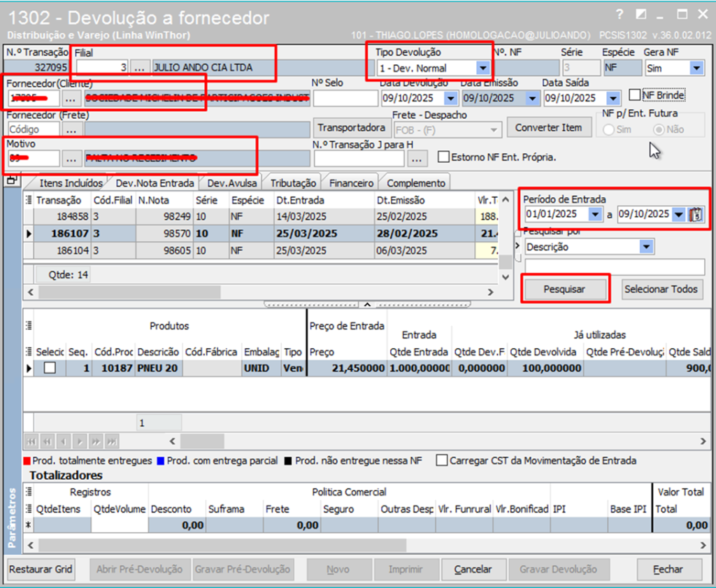The image size is (716, 588).
Task: Click the calendar icon beside Período de Entrada
Action: 696,215
